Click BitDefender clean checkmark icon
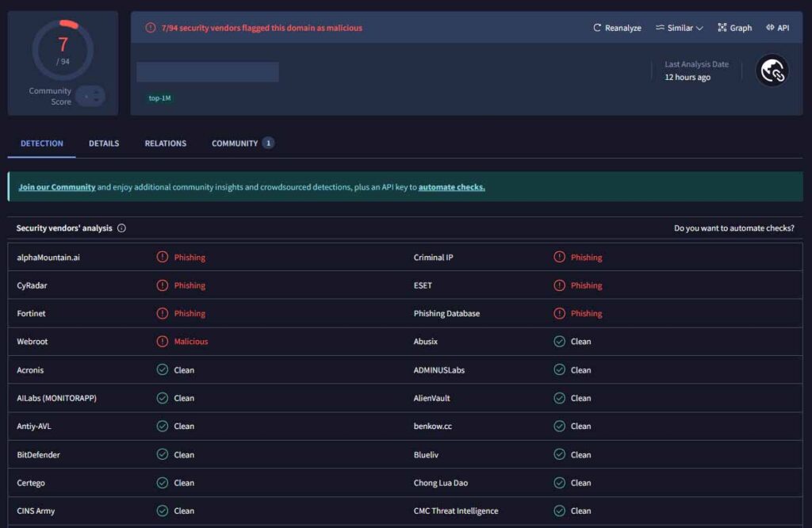The height and width of the screenshot is (528, 812). click(x=162, y=454)
